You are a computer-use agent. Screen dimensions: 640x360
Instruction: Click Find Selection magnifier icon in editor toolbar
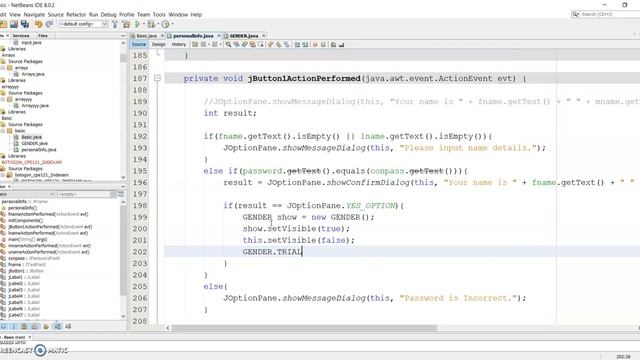point(228,44)
